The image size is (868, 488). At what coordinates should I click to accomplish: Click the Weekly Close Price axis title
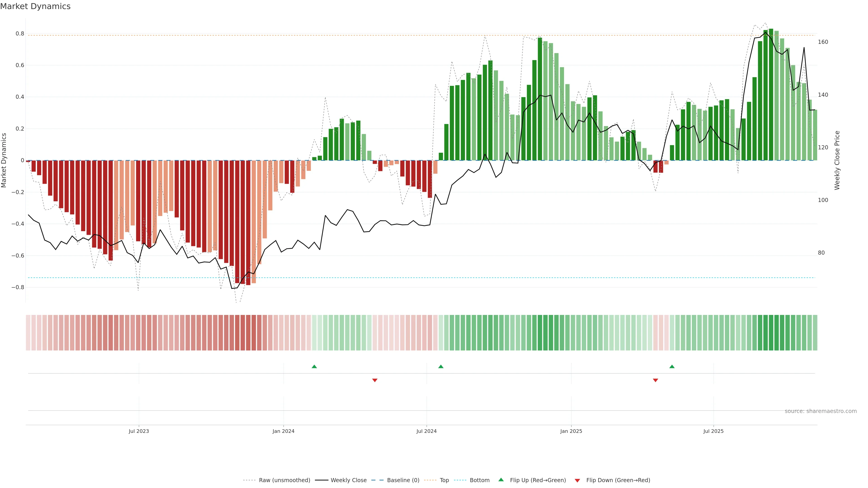point(837,160)
